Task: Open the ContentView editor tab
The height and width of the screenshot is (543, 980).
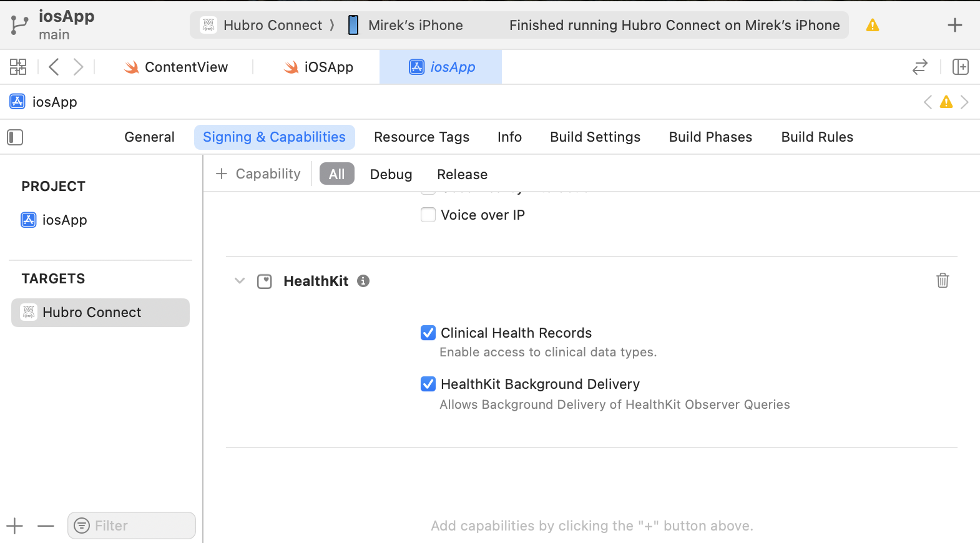Action: point(177,67)
